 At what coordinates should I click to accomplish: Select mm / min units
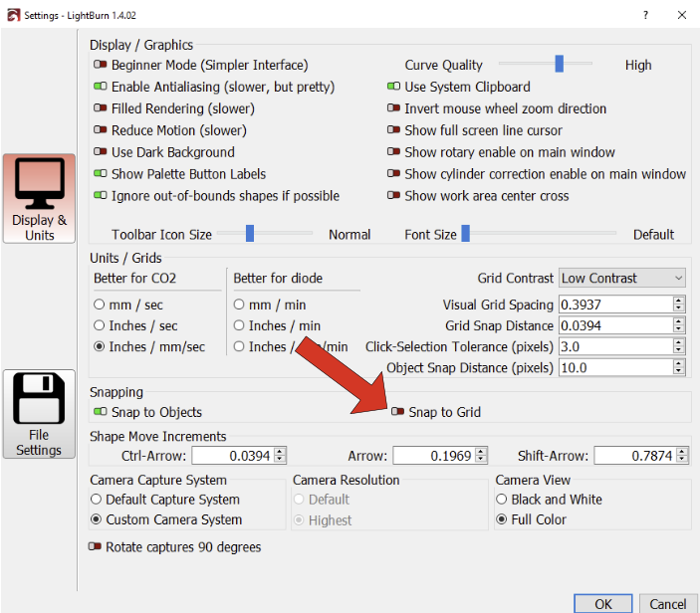point(239,305)
